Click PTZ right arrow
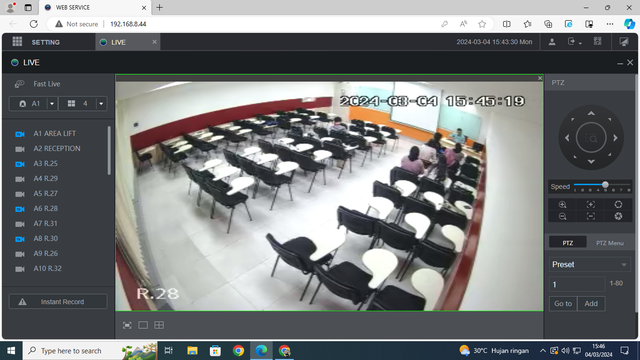The width and height of the screenshot is (640, 360). click(x=615, y=138)
